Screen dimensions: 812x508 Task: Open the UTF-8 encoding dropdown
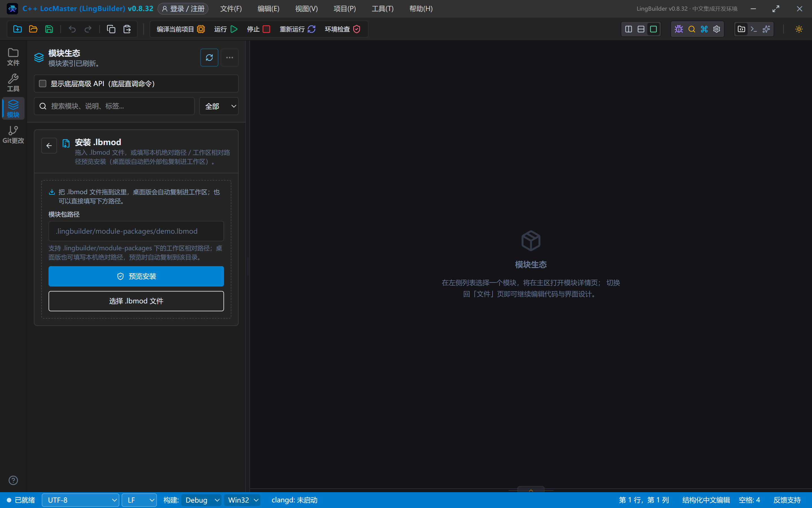pyautogui.click(x=81, y=500)
